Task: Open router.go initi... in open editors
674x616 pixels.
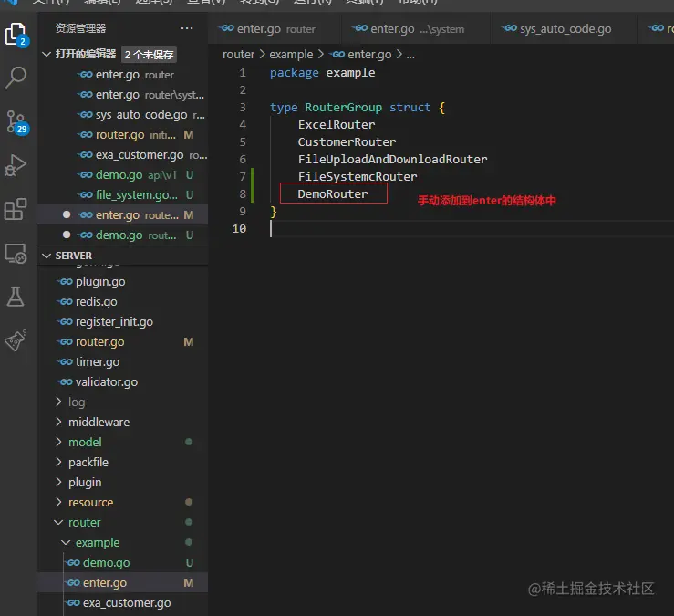Action: (122, 135)
